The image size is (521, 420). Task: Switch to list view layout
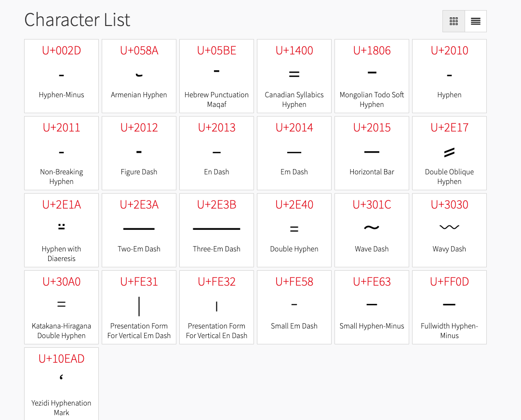click(476, 21)
